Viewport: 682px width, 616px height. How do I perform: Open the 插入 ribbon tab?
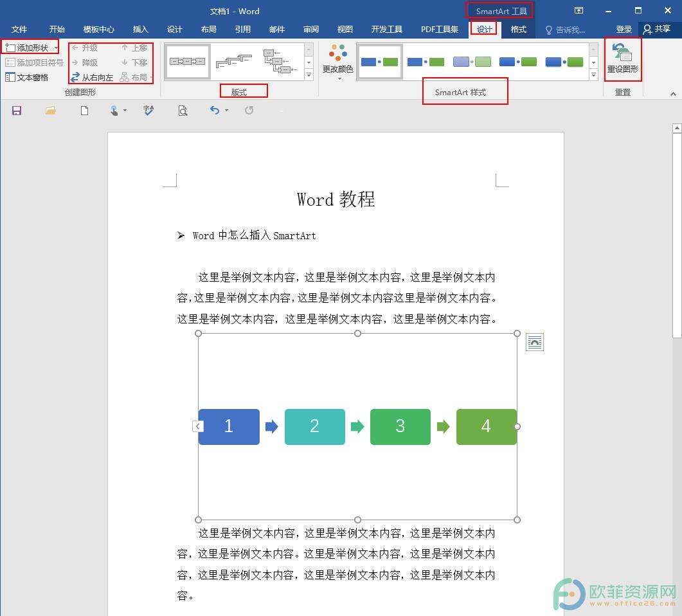(140, 29)
